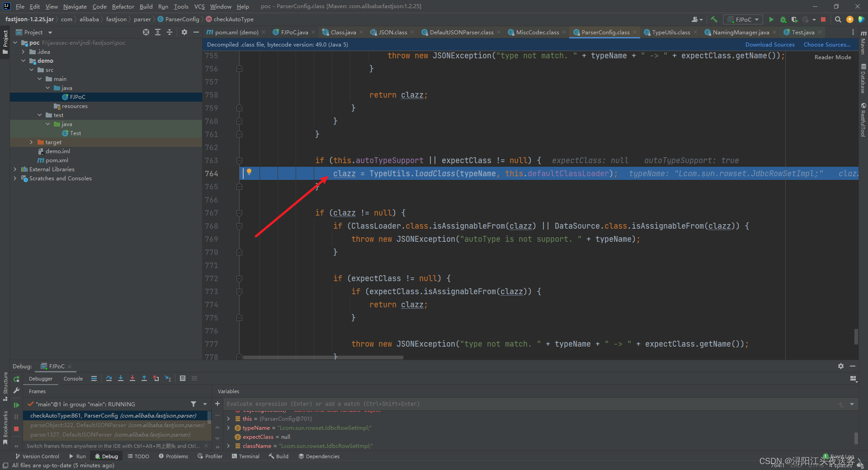
Task: Click the Drop Frame icon
Action: pyautogui.click(x=156, y=379)
